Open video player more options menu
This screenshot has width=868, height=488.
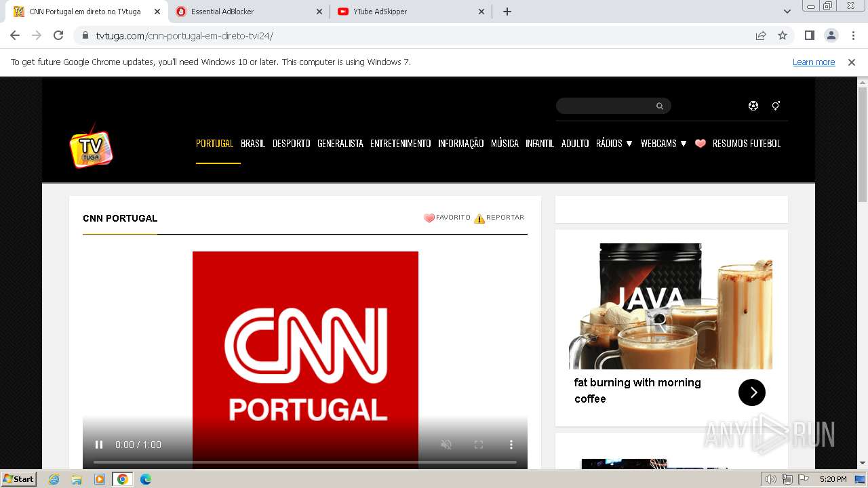511,445
